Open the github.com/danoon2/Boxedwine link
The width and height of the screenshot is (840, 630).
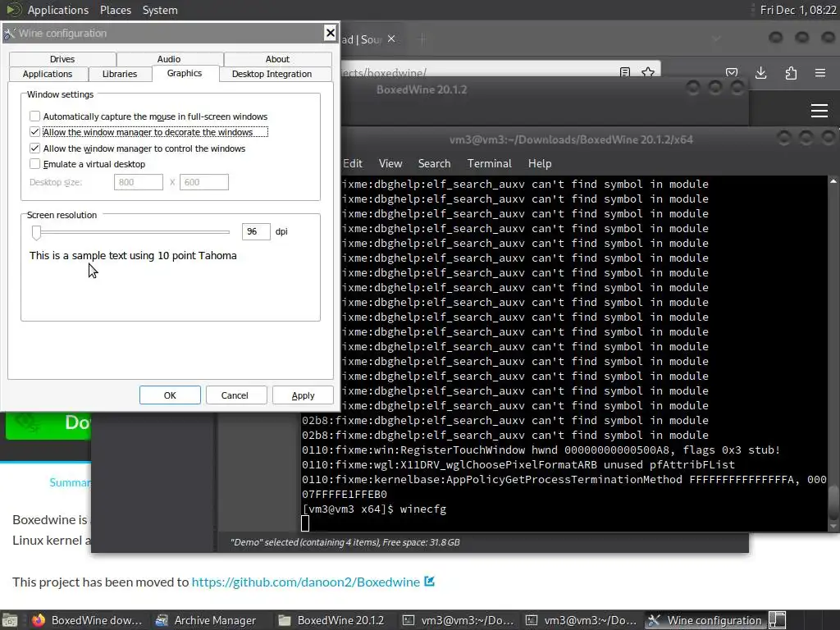pyautogui.click(x=306, y=582)
